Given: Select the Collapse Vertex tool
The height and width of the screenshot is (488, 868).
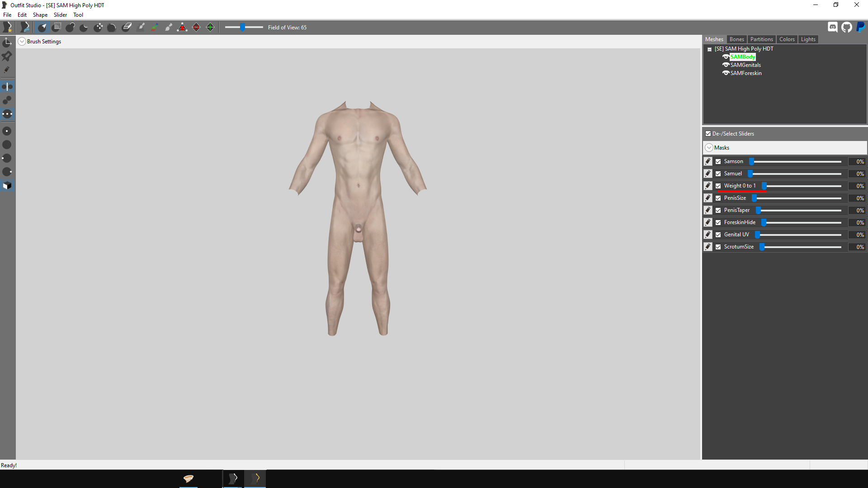Looking at the screenshot, I should coord(182,27).
